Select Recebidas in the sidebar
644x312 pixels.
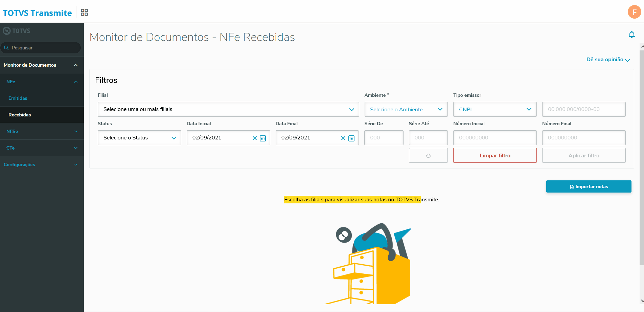click(x=42, y=115)
